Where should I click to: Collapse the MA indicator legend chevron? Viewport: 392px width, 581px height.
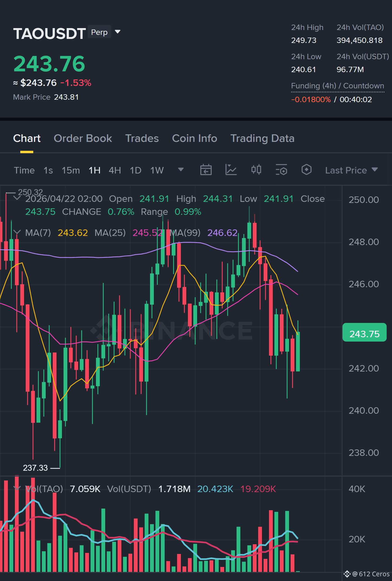(x=17, y=232)
